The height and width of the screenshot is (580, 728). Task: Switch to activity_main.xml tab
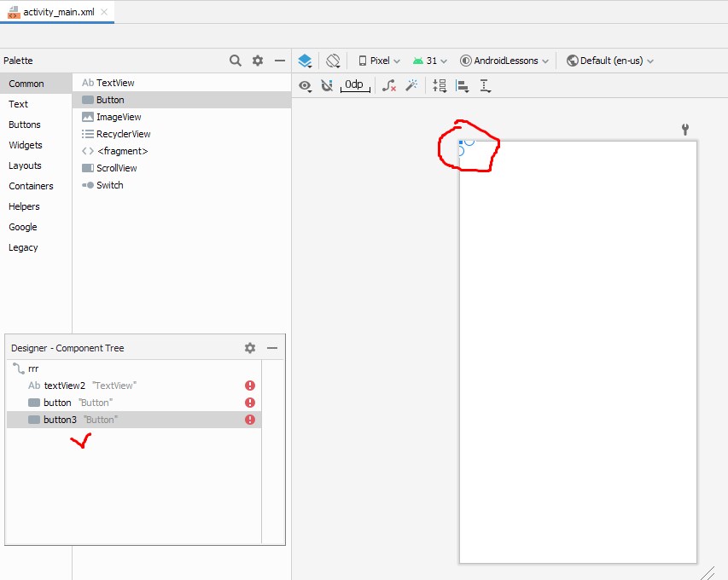[59, 12]
